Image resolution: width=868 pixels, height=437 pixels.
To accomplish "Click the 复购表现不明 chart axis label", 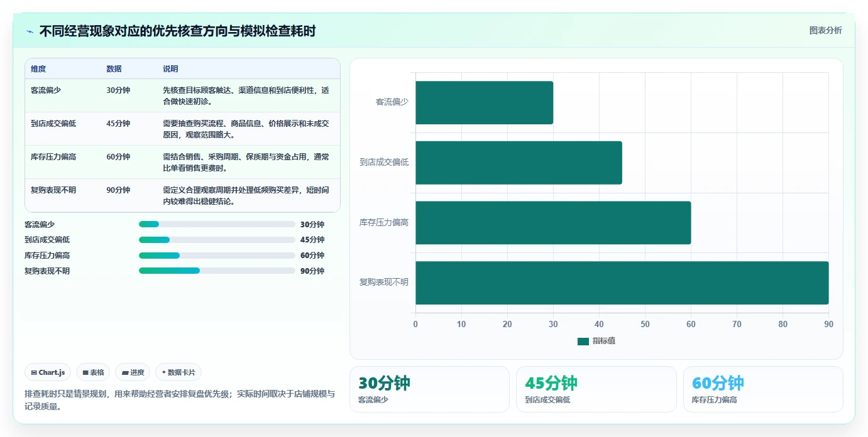I will (384, 282).
